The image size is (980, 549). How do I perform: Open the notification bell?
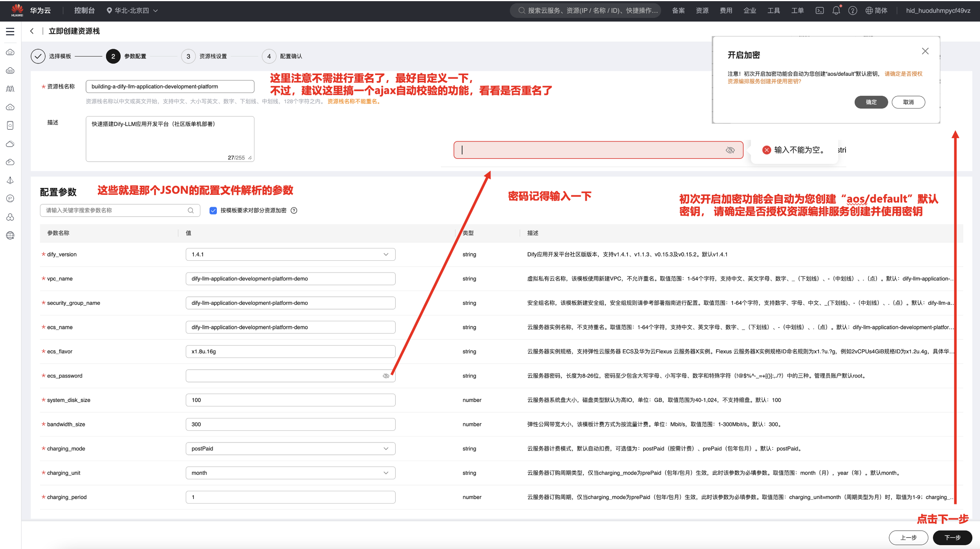[x=836, y=11]
